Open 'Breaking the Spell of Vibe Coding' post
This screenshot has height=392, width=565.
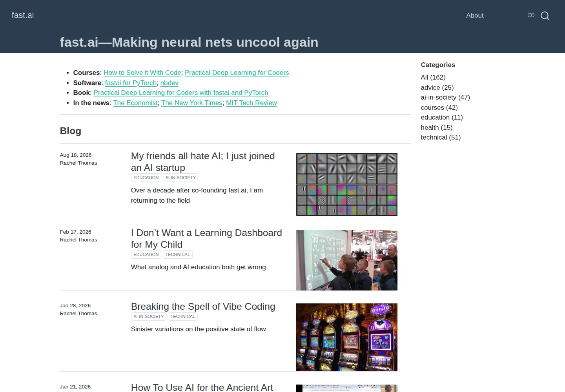(x=203, y=307)
